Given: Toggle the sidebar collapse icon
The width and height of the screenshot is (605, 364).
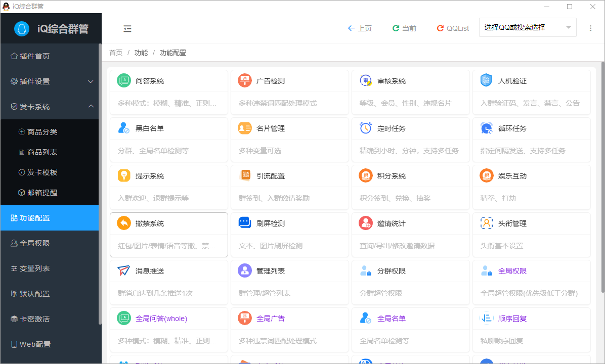Looking at the screenshot, I should 127,29.
